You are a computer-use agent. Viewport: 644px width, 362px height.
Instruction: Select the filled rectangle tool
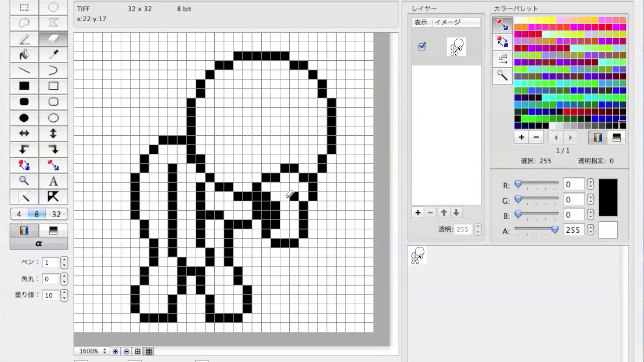tap(24, 86)
